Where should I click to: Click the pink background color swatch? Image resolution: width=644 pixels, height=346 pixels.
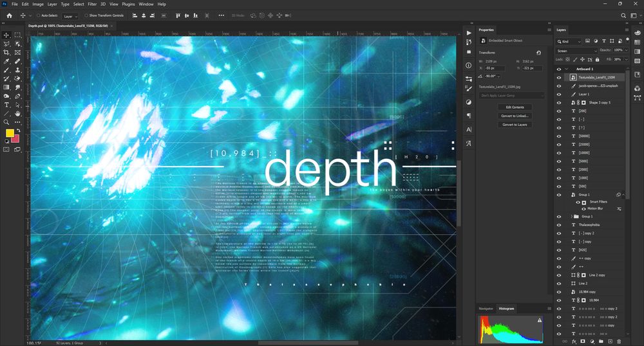[x=16, y=140]
